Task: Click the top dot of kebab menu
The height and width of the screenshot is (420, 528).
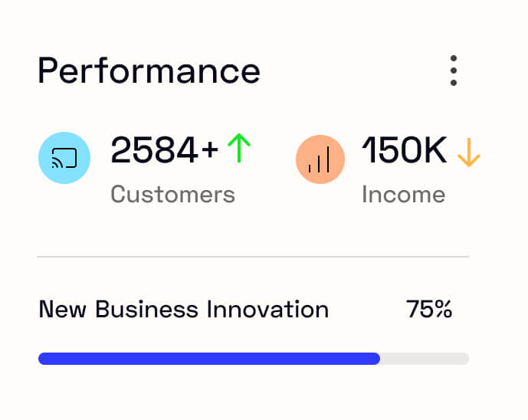Action: (453, 58)
